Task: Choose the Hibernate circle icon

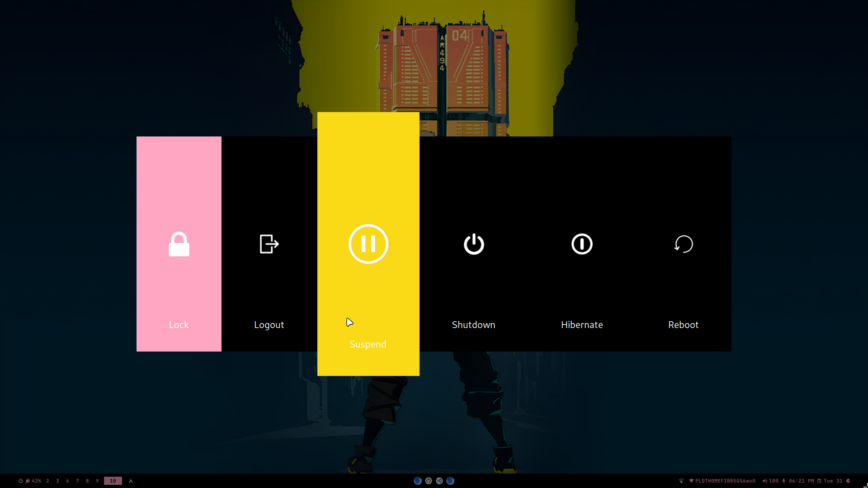Action: tap(582, 244)
